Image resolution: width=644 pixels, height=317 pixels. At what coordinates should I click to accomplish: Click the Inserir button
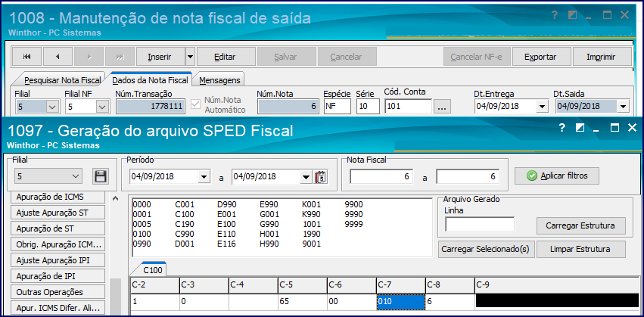click(160, 57)
